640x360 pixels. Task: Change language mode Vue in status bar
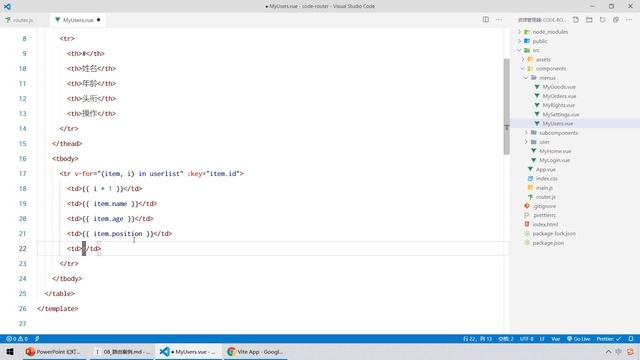556,339
